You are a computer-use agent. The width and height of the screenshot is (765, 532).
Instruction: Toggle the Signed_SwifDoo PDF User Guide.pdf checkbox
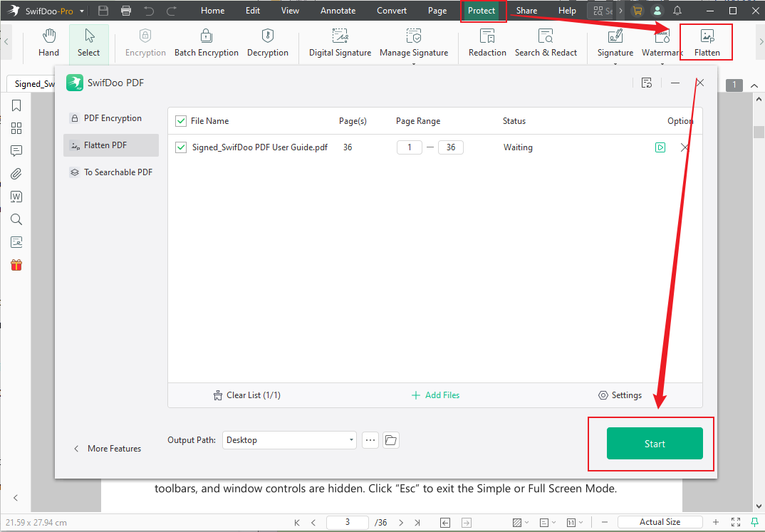(181, 147)
